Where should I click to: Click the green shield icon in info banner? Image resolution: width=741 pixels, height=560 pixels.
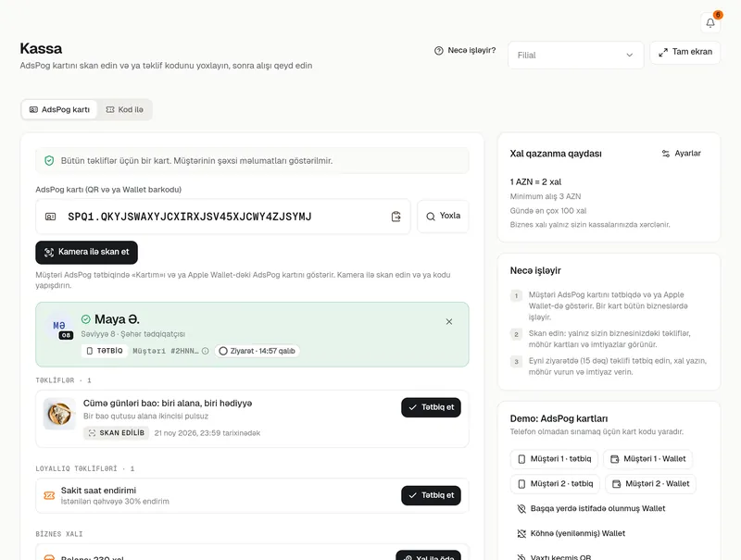[x=49, y=160]
